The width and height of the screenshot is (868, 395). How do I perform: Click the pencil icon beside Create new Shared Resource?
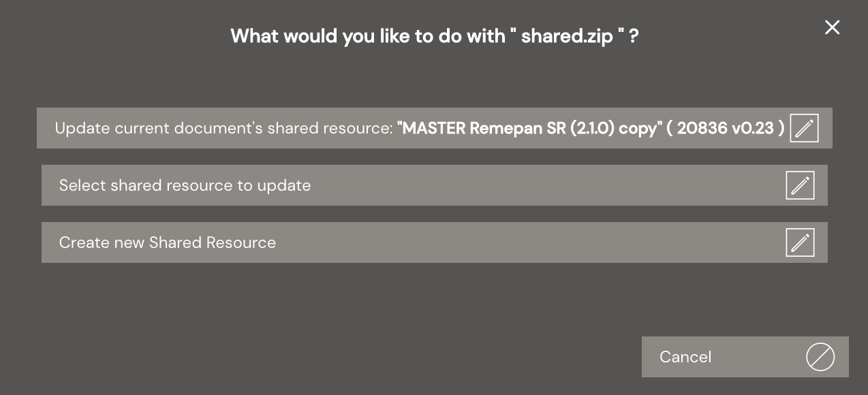click(800, 242)
